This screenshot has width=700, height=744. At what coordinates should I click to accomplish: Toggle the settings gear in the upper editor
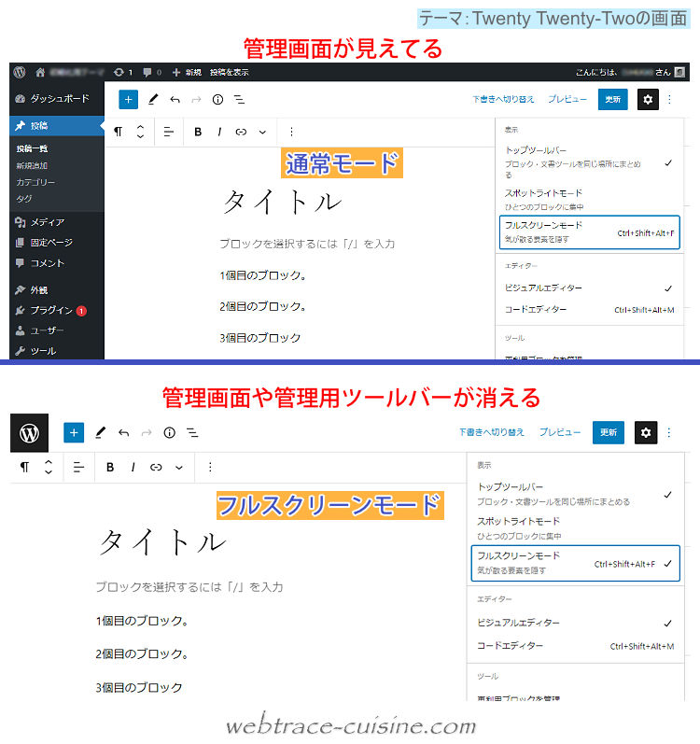648,99
